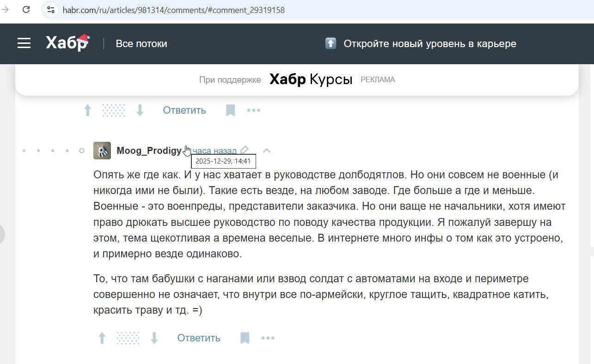Click the rocket icon in the career banner
594x364 pixels.
coord(330,43)
